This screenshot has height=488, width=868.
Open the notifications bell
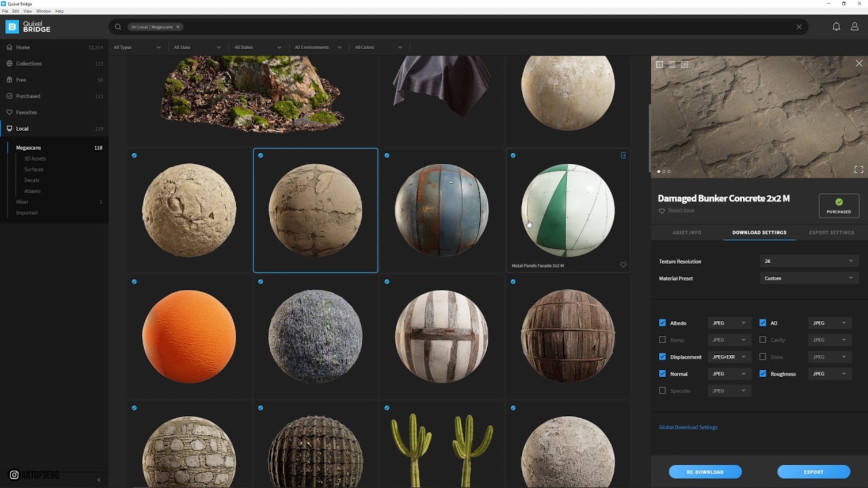836,27
